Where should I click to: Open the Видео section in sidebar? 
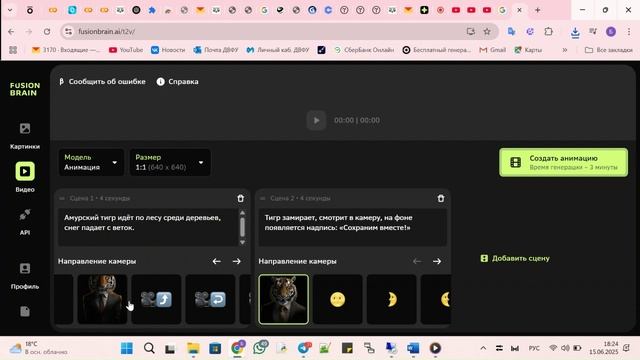coord(25,177)
